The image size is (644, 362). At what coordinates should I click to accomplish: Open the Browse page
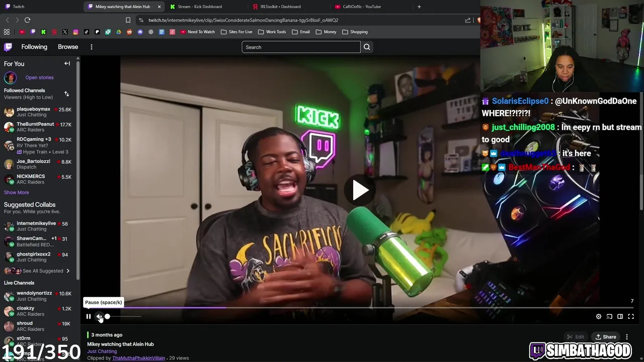[x=68, y=47]
